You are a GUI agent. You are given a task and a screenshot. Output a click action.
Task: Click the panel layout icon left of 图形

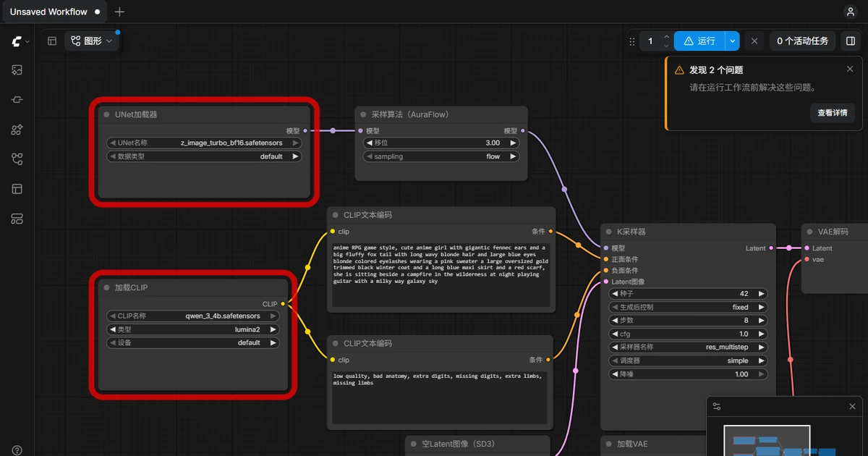coord(52,41)
